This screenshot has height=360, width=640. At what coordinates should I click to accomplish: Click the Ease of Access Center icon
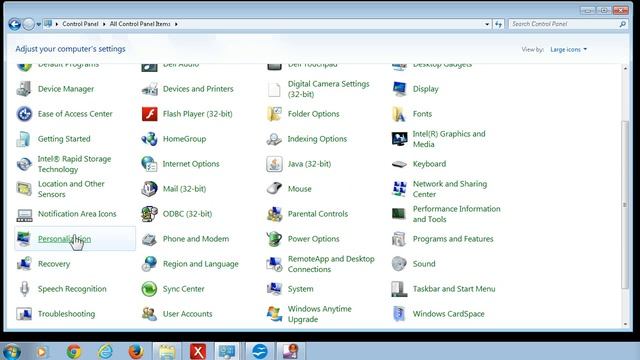click(x=24, y=114)
